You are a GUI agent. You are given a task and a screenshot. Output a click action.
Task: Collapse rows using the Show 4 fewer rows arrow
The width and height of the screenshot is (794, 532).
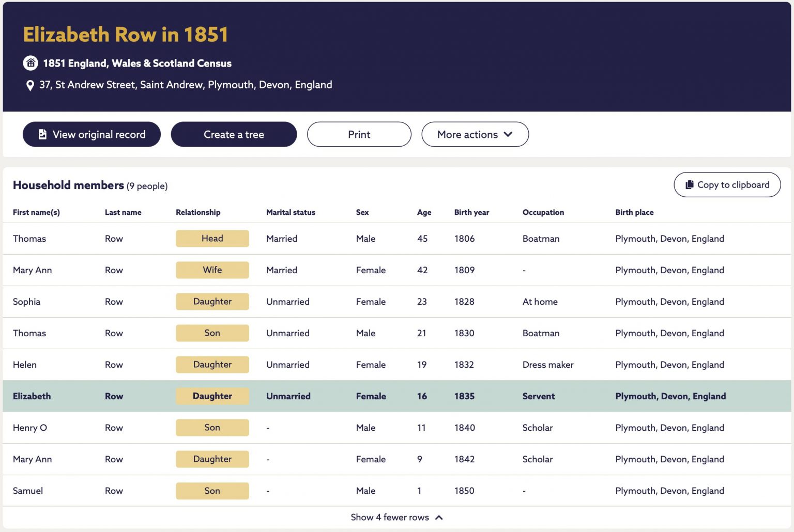coord(439,518)
